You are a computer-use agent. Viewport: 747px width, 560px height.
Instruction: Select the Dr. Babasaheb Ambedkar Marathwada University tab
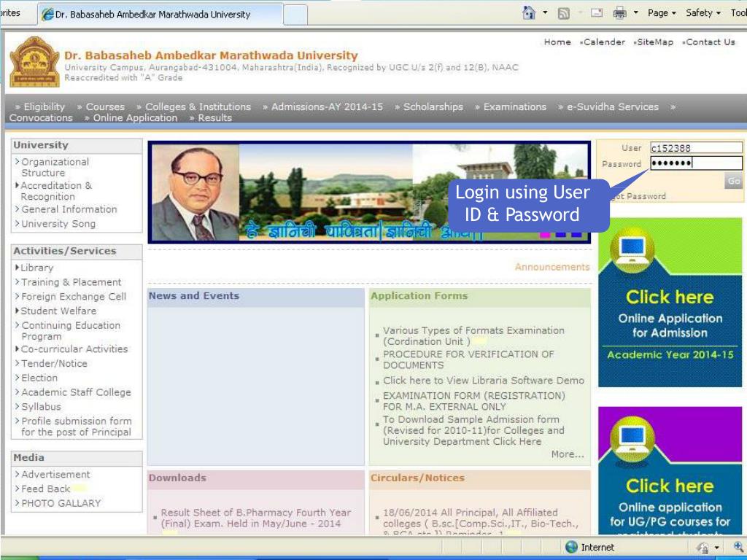pyautogui.click(x=160, y=15)
